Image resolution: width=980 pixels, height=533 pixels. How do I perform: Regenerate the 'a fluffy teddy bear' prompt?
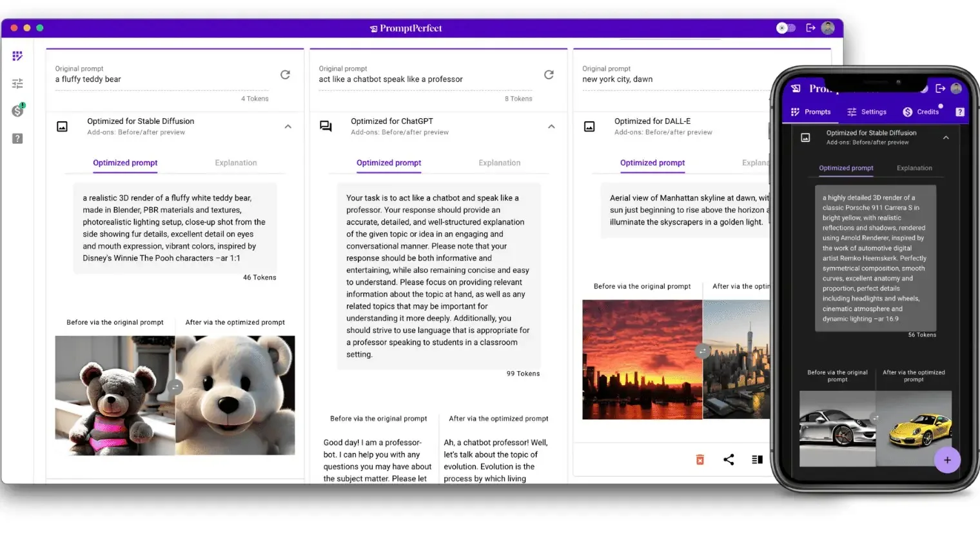tap(285, 75)
